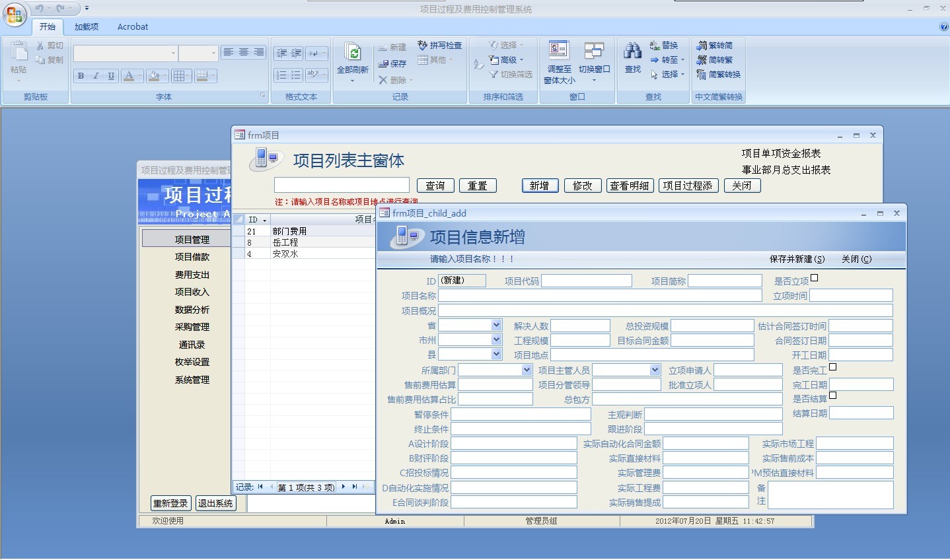Click 保存并新建(S) in add form
Image resolution: width=950 pixels, height=560 pixels.
click(797, 260)
